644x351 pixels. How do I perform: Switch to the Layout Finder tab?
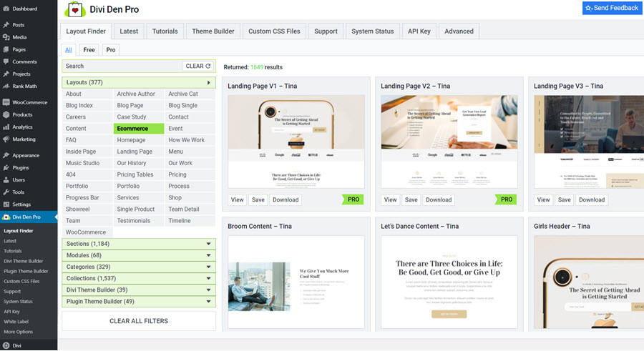tap(86, 31)
